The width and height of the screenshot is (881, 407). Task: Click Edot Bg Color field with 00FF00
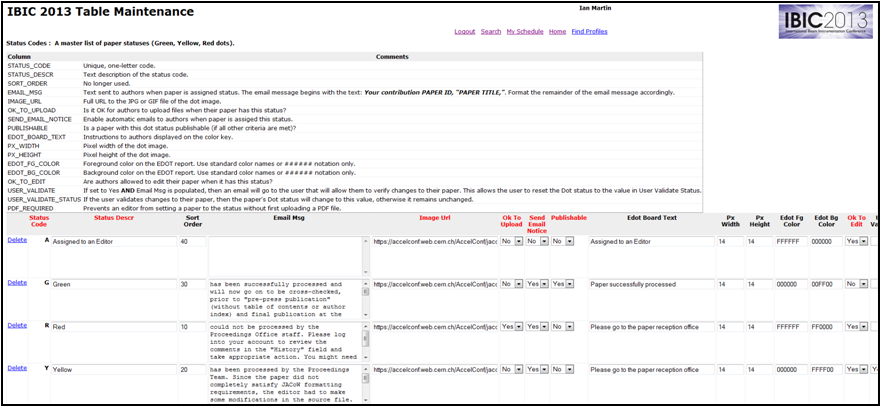coord(826,284)
